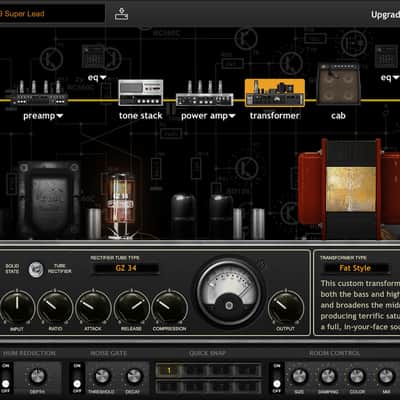The height and width of the screenshot is (400, 400).
Task: Click the Room Control Size knob
Action: (299, 376)
